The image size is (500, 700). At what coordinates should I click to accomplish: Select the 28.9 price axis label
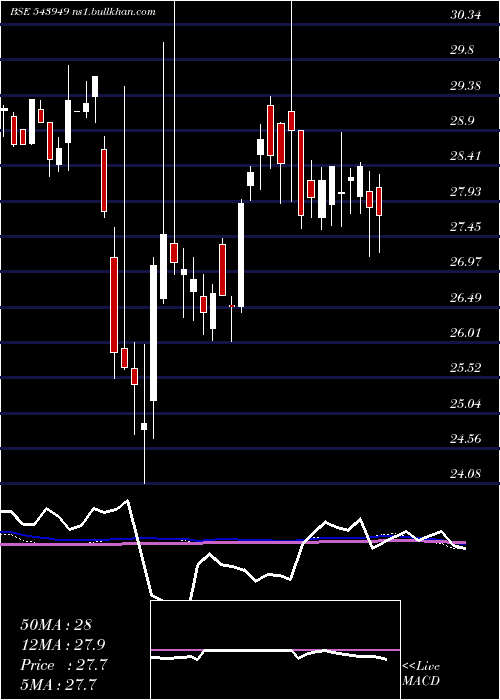pyautogui.click(x=462, y=121)
